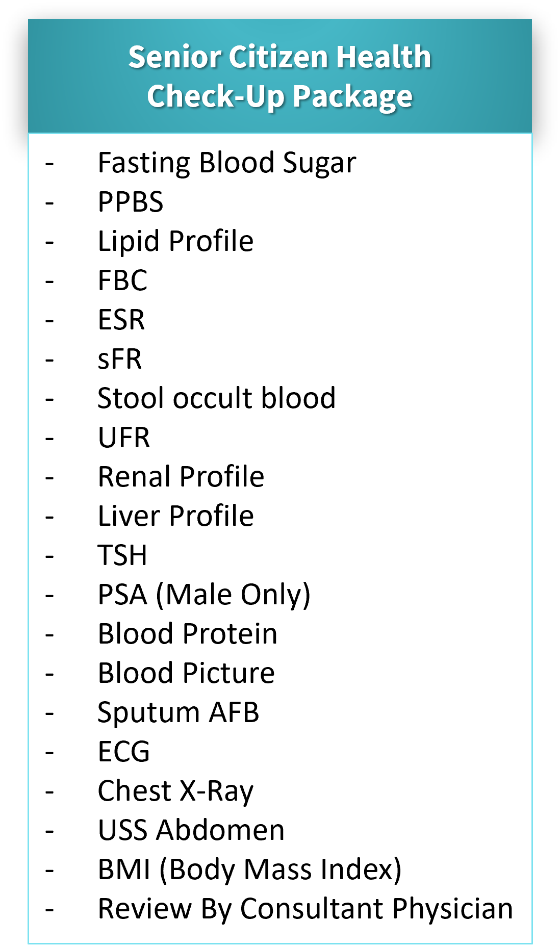The height and width of the screenshot is (947, 560).
Task: Select the Blood Protein item
Action: [187, 634]
